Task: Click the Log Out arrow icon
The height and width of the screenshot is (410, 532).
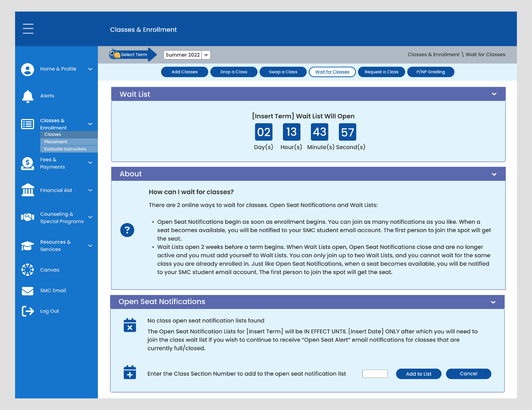Action: 28,311
